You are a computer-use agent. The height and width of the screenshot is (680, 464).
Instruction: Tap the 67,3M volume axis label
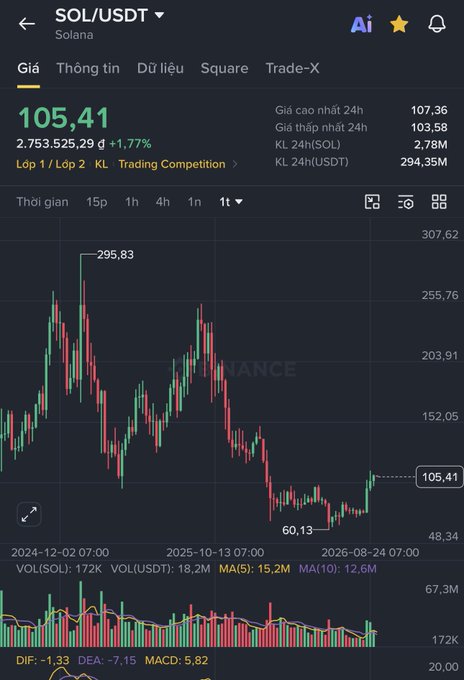441,589
